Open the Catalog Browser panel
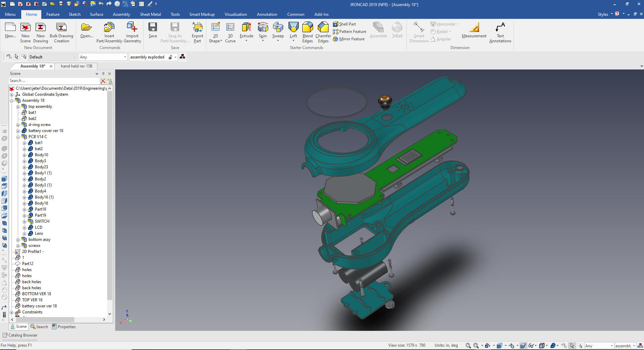The image size is (644, 350). coord(20,335)
